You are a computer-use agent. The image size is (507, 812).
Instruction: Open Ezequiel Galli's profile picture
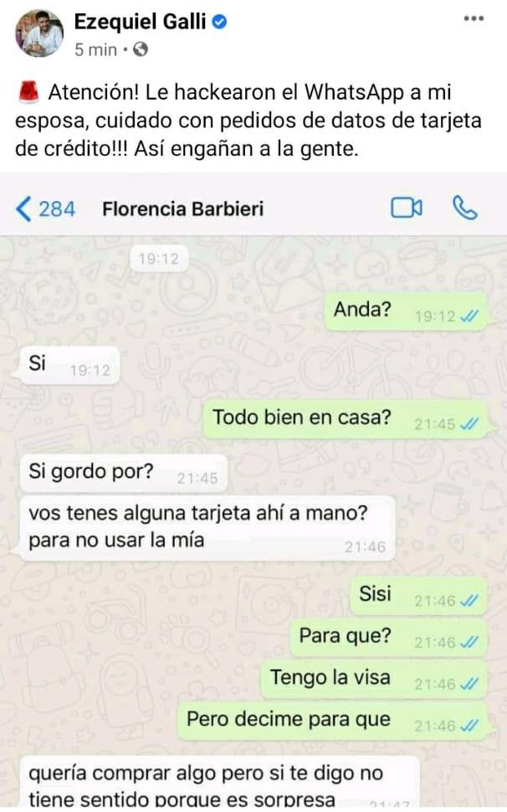[x=39, y=33]
